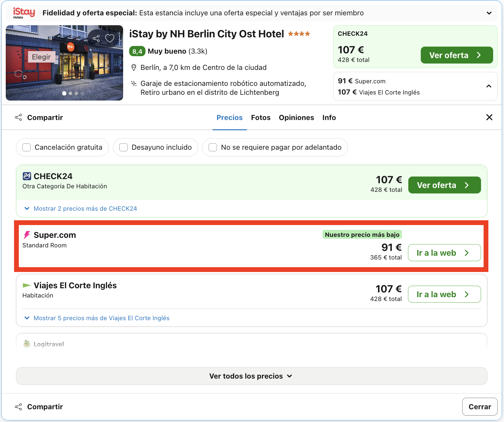Click the share icon next to top Compartir

click(19, 117)
